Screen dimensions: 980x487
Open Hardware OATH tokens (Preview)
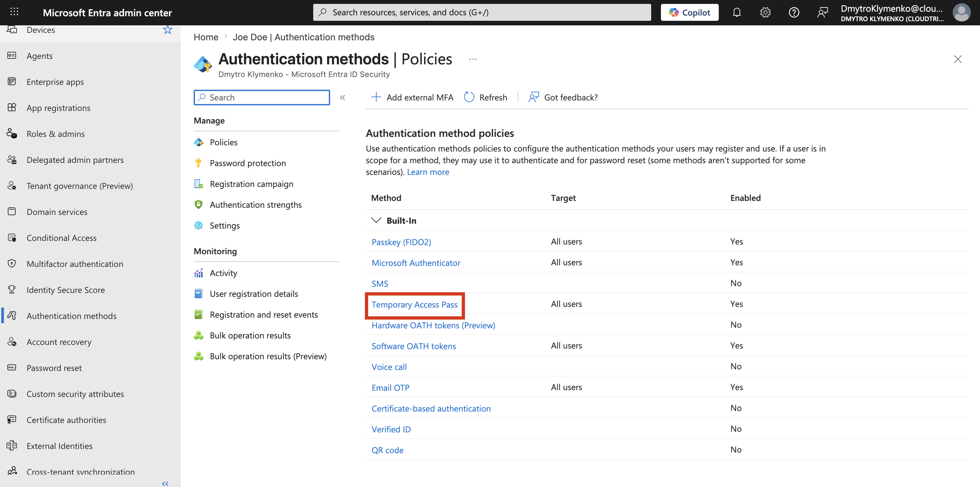[433, 325]
